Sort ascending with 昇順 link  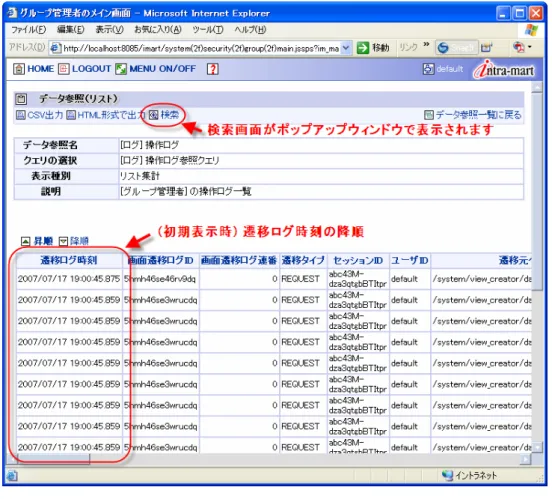click(43, 242)
